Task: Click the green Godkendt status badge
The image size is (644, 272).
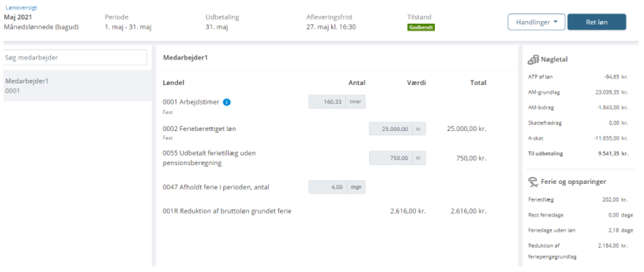Action: (x=421, y=28)
